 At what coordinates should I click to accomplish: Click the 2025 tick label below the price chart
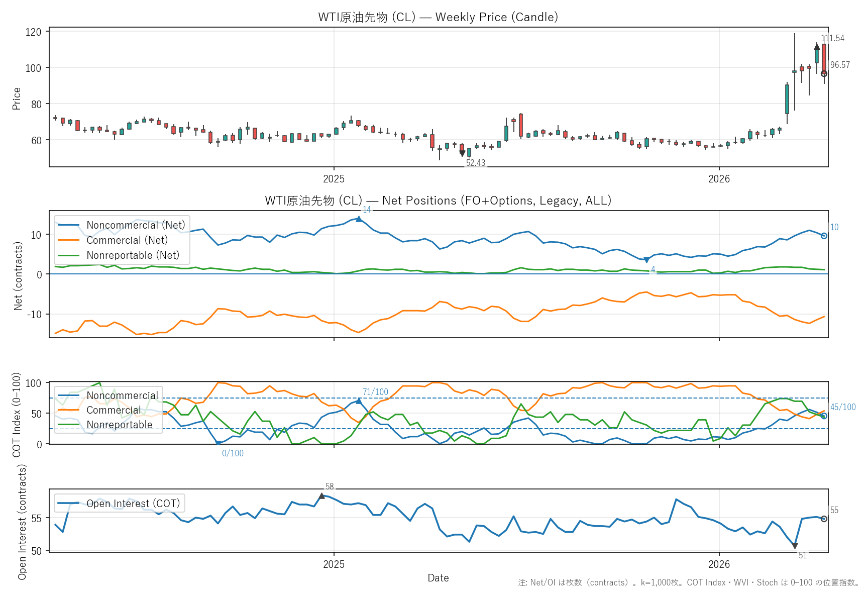(x=334, y=179)
